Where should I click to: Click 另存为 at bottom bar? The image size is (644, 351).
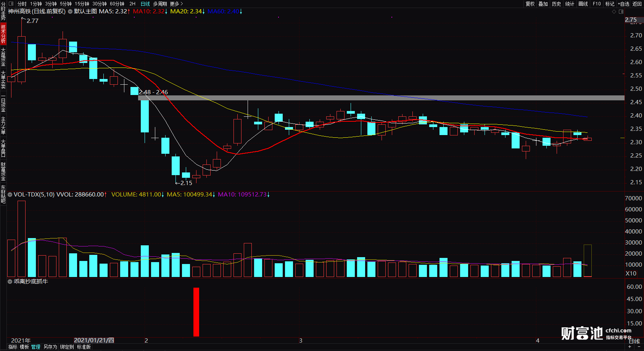tap(50, 347)
